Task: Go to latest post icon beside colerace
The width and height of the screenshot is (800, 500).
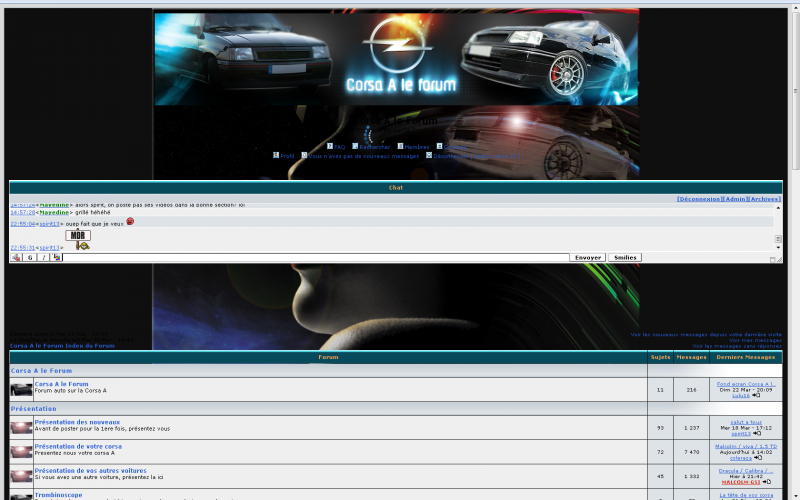Action: tap(758, 458)
